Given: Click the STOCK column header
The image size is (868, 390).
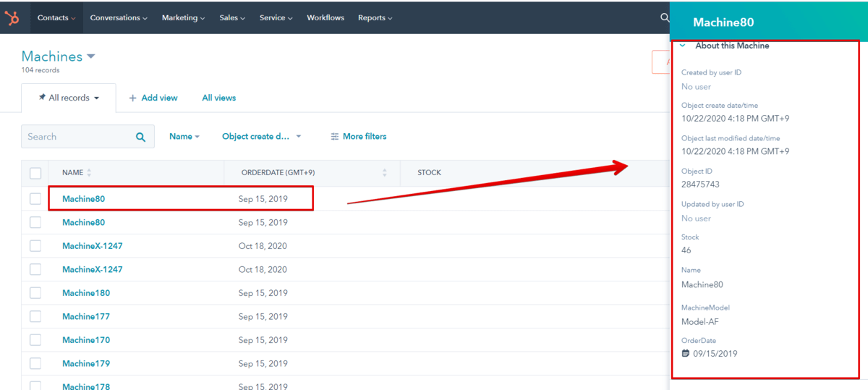Looking at the screenshot, I should click(429, 173).
